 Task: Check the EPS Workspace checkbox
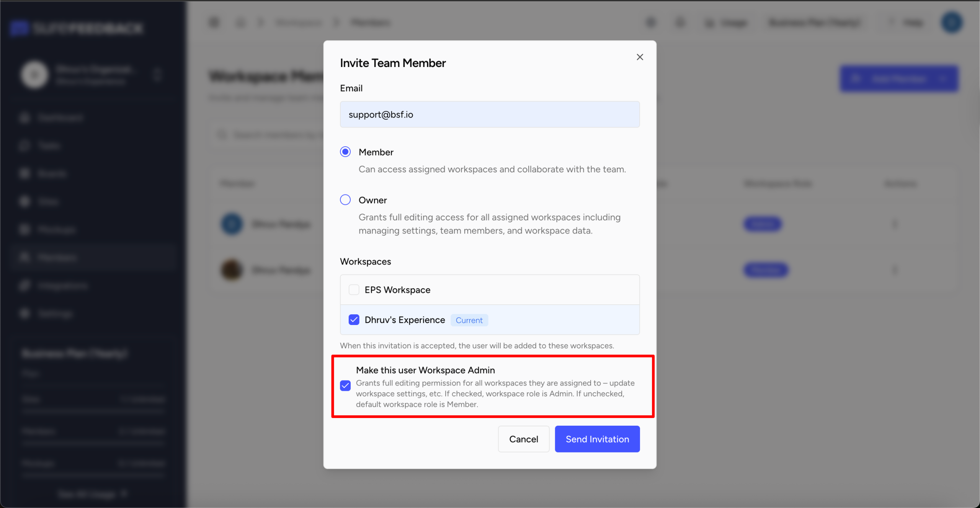(x=354, y=290)
